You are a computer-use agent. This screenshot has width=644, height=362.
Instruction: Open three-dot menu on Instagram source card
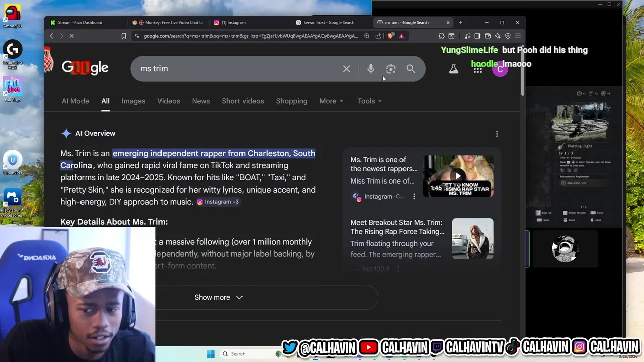tap(414, 197)
